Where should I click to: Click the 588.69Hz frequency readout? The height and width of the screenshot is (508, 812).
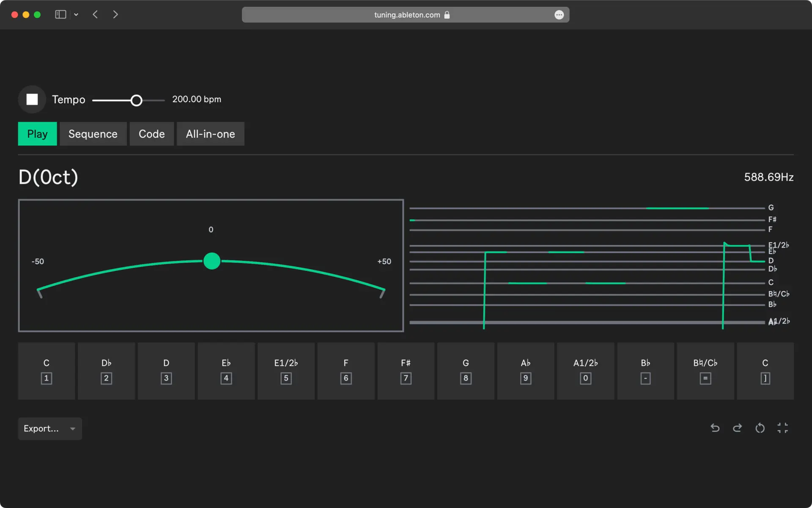pyautogui.click(x=769, y=177)
